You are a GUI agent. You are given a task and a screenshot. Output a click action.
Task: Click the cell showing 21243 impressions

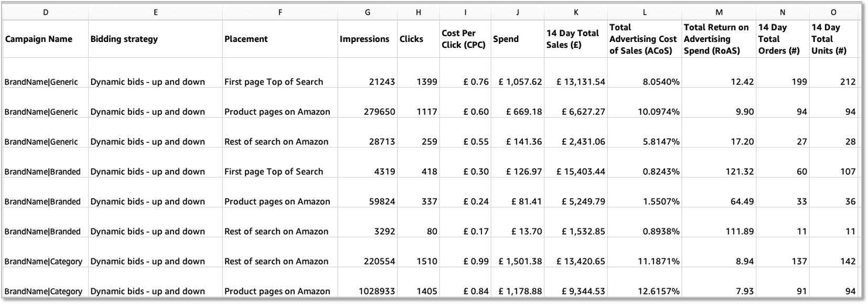click(x=382, y=82)
